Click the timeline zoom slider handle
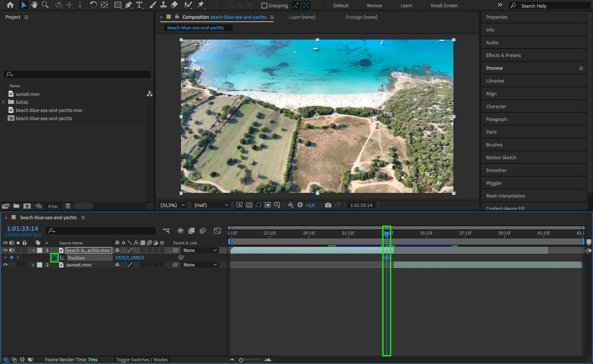The image size is (593, 364). tap(241, 360)
